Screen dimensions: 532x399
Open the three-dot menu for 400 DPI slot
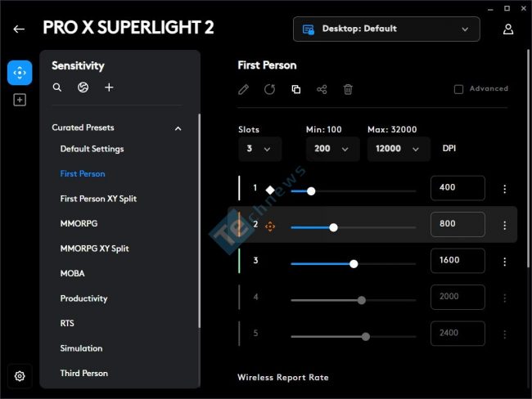point(504,189)
